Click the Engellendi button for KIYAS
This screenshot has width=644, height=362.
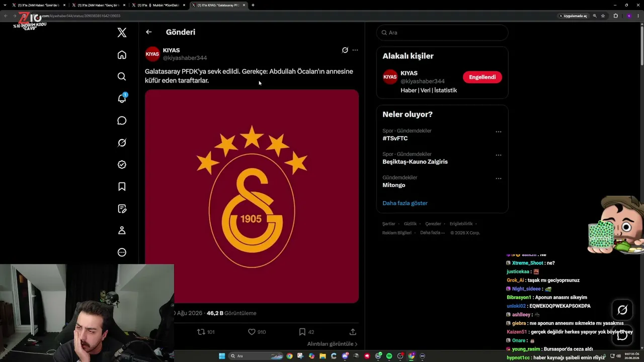pyautogui.click(x=482, y=77)
